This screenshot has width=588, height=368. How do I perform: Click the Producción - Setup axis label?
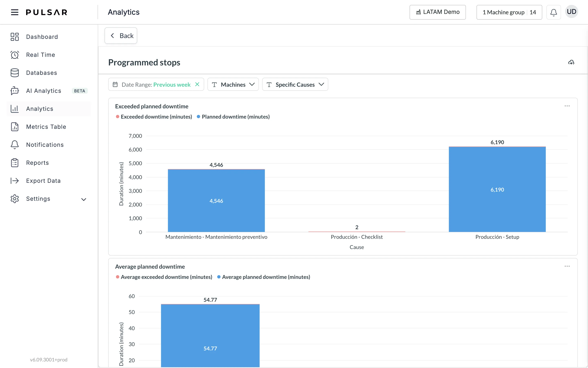(x=497, y=237)
